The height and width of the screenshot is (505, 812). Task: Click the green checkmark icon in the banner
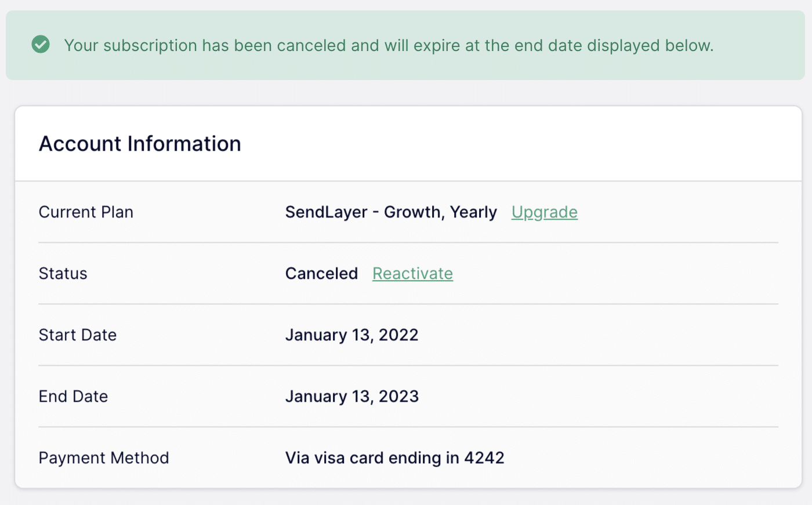41,44
